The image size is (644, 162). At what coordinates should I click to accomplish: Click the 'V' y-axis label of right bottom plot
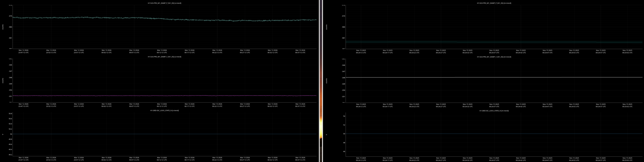[x=327, y=135]
